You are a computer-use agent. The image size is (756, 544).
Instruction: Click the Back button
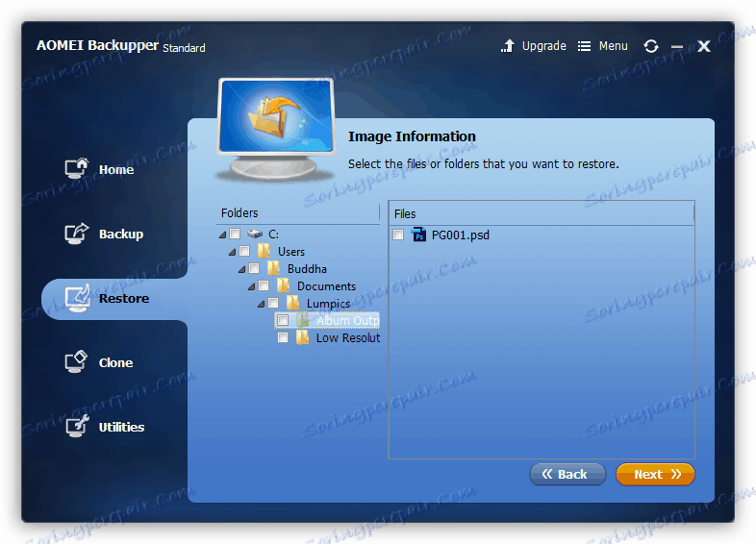(x=567, y=474)
